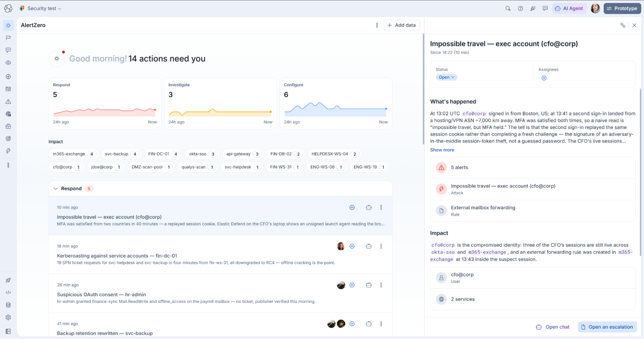Add assignee to Suspicious OAuth consent row

pyautogui.click(x=352, y=285)
